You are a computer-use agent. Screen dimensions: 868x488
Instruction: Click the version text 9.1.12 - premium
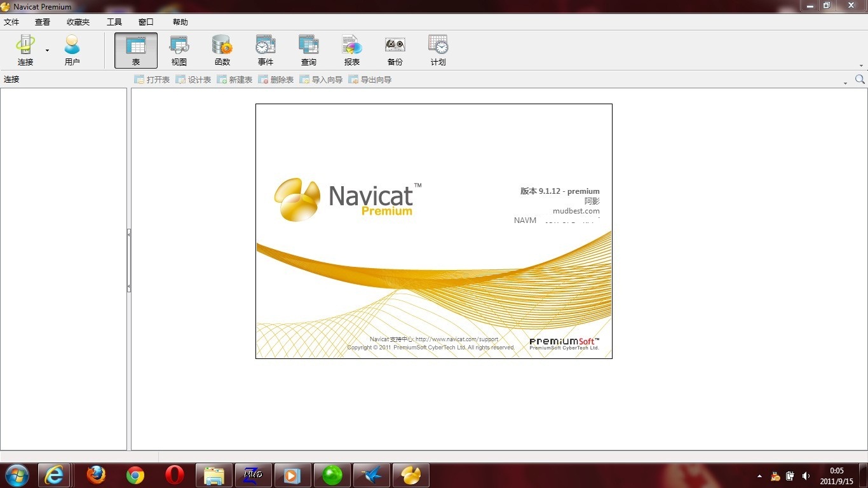(560, 191)
